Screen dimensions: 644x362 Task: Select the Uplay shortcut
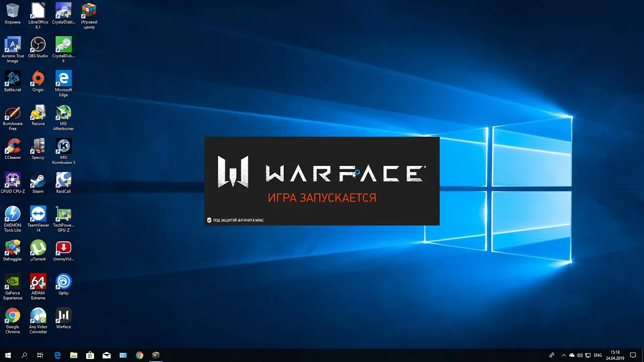[x=63, y=284]
